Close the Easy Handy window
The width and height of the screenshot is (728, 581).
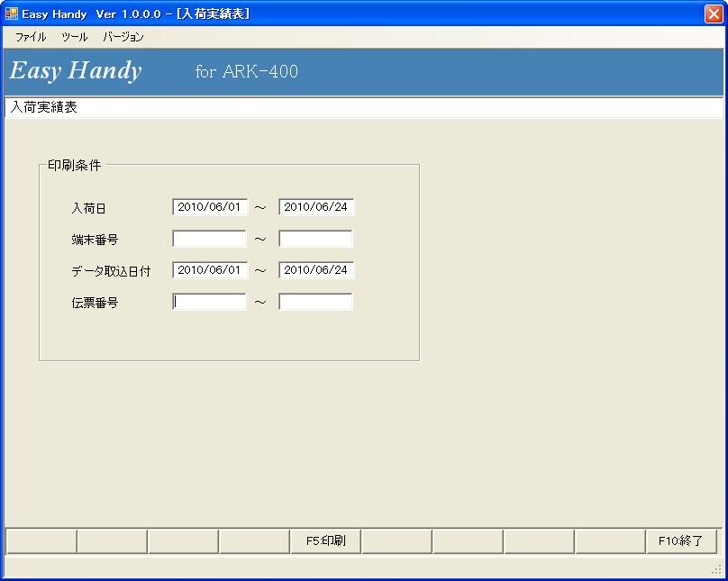(x=714, y=14)
